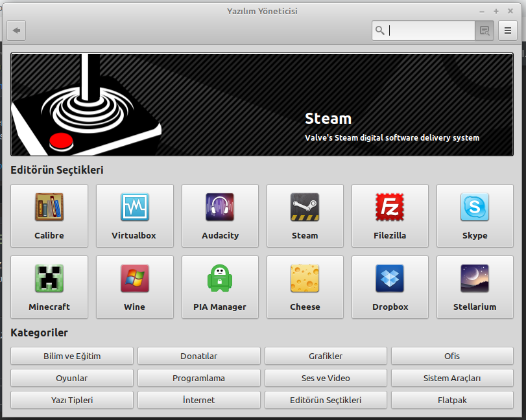Open the Audacity app tile
Image resolution: width=526 pixels, height=420 pixels.
220,216
